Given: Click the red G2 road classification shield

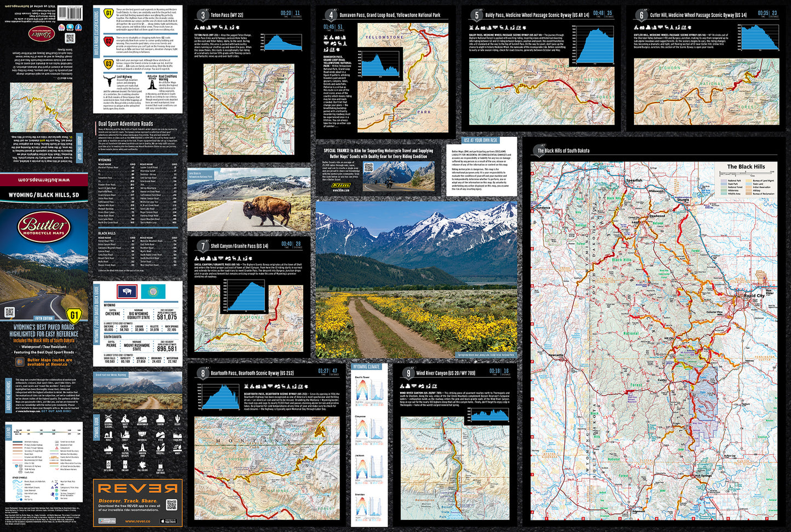Looking at the screenshot, I should tap(109, 41).
